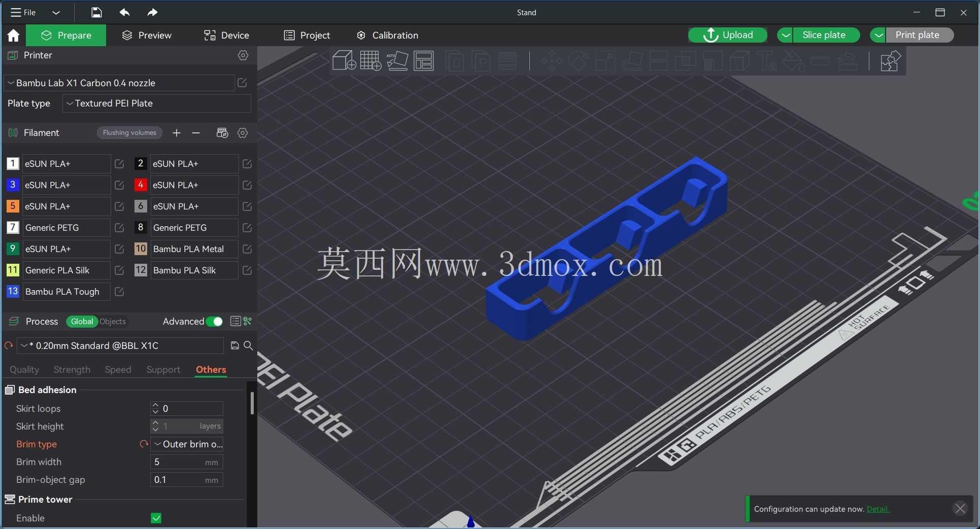Image resolution: width=980 pixels, height=529 pixels.
Task: Add a filament with plus icon
Action: coord(176,133)
